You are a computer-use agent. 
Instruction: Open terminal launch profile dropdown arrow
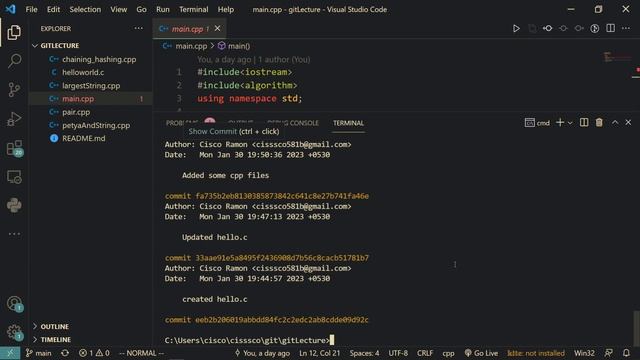tap(570, 123)
